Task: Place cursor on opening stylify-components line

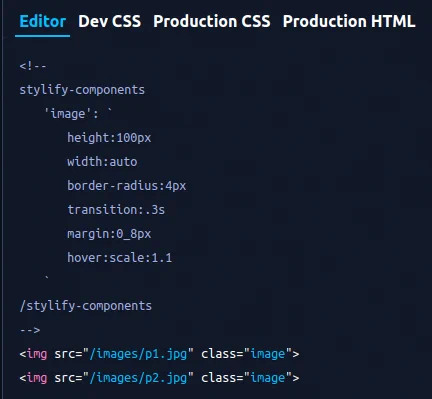Action: pyautogui.click(x=82, y=90)
